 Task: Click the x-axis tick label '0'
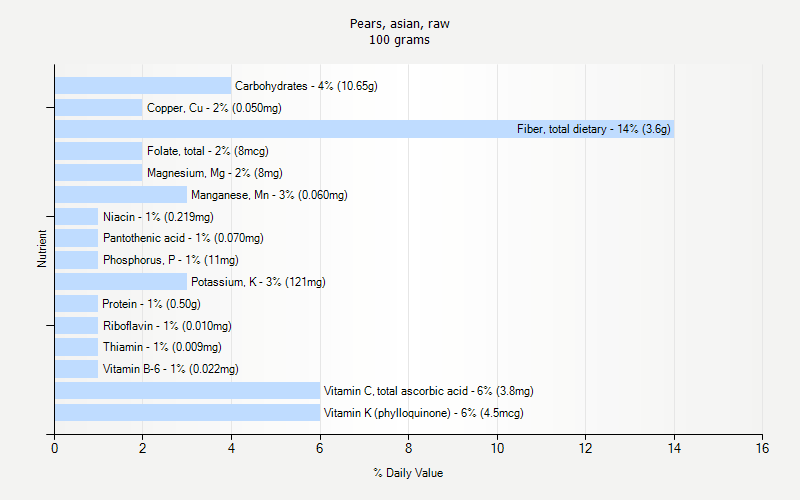(55, 448)
